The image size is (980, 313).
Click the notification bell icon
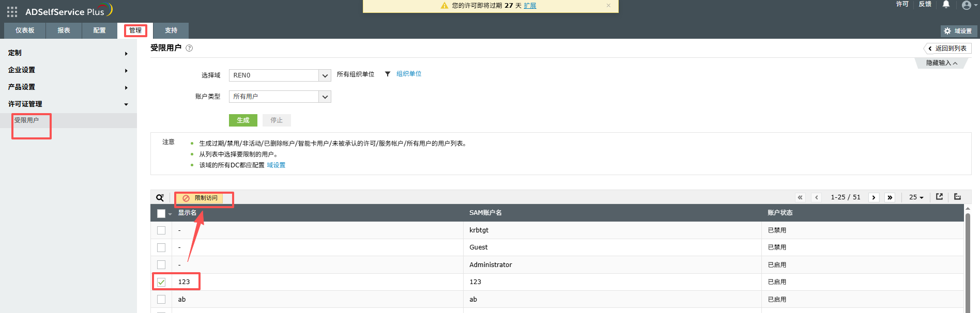click(x=946, y=5)
